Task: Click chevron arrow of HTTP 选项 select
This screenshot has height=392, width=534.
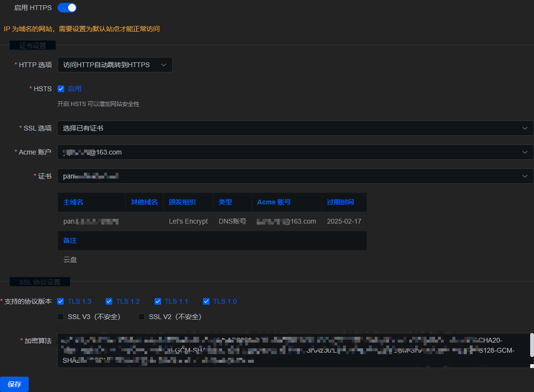Action: [164, 65]
